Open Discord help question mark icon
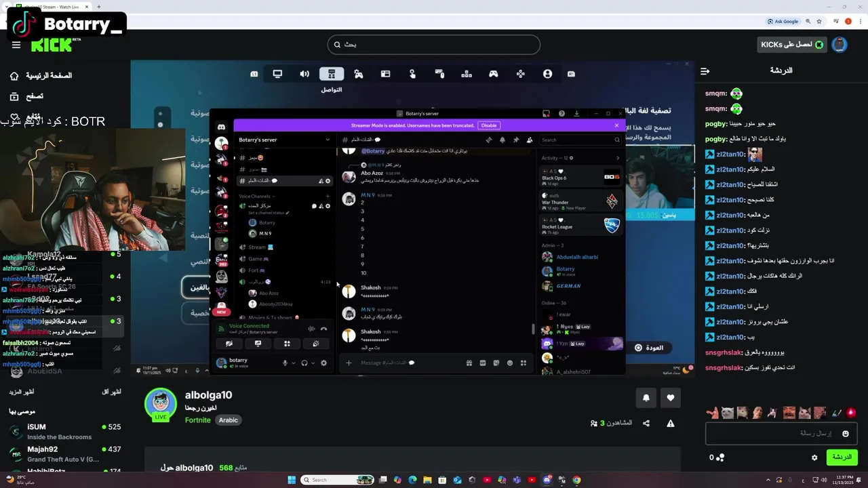This screenshot has width=868, height=488. (561, 113)
